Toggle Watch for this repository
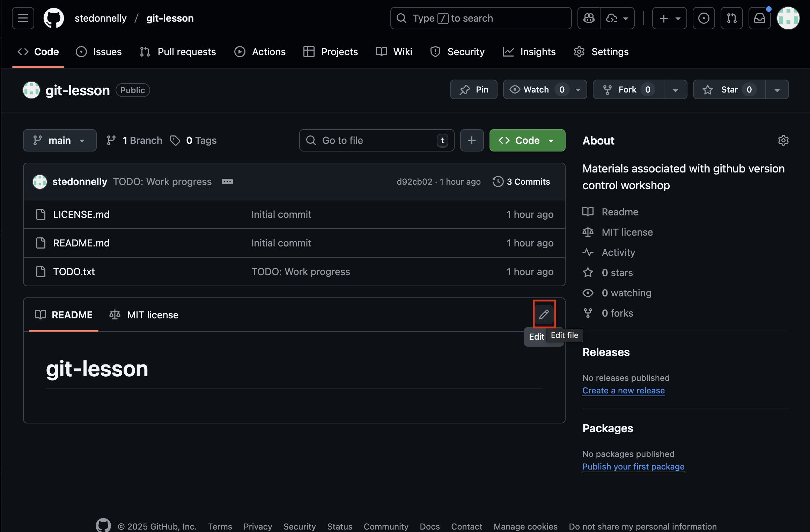The height and width of the screenshot is (532, 810). 536,90
